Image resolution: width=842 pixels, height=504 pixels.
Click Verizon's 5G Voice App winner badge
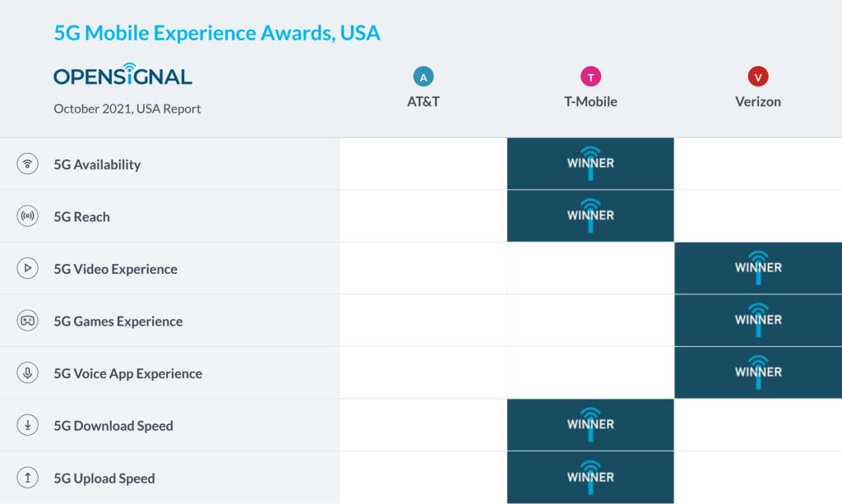758,372
